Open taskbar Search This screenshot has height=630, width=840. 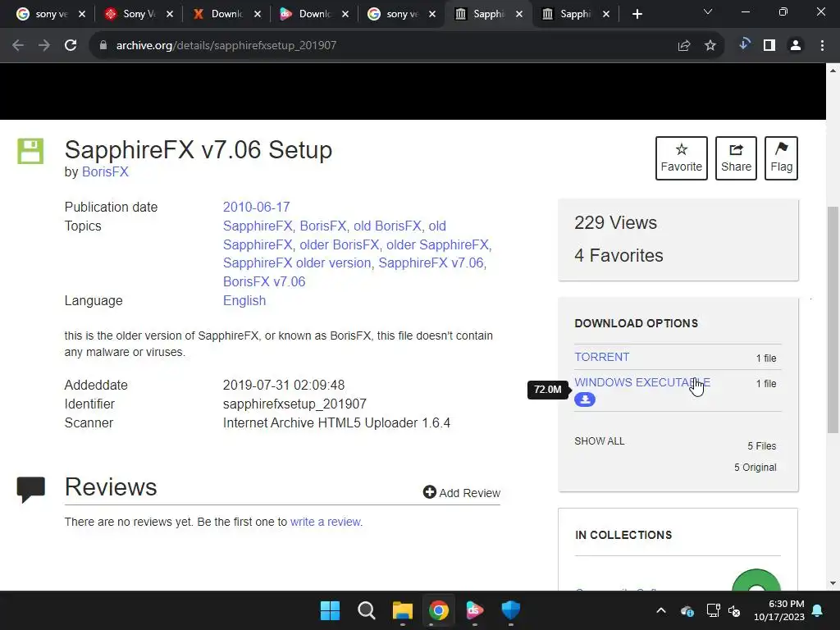coord(367,610)
